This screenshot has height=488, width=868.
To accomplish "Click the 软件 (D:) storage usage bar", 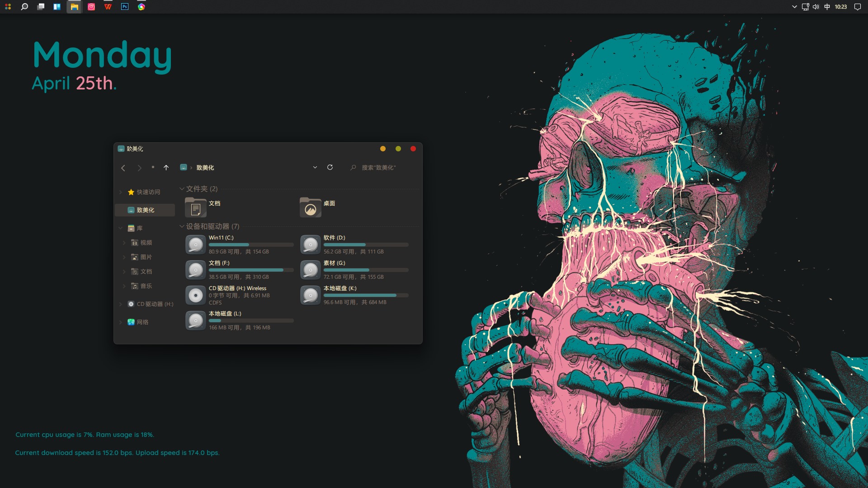I will click(366, 245).
